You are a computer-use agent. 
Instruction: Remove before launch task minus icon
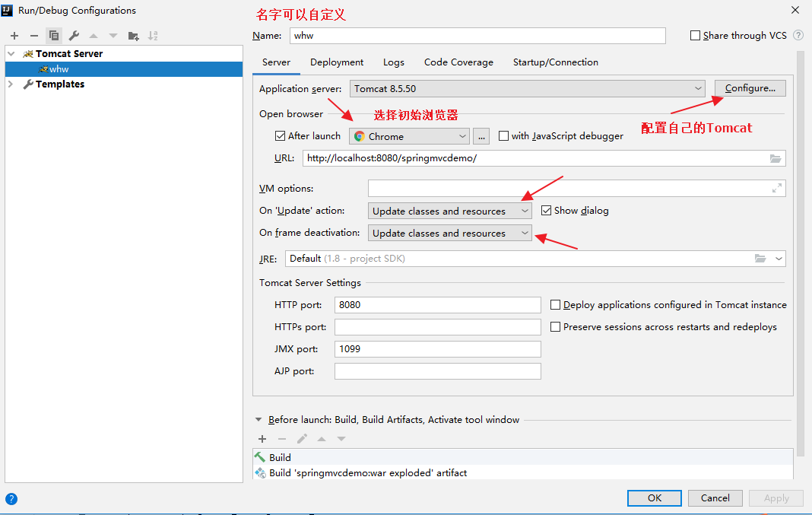click(x=282, y=439)
